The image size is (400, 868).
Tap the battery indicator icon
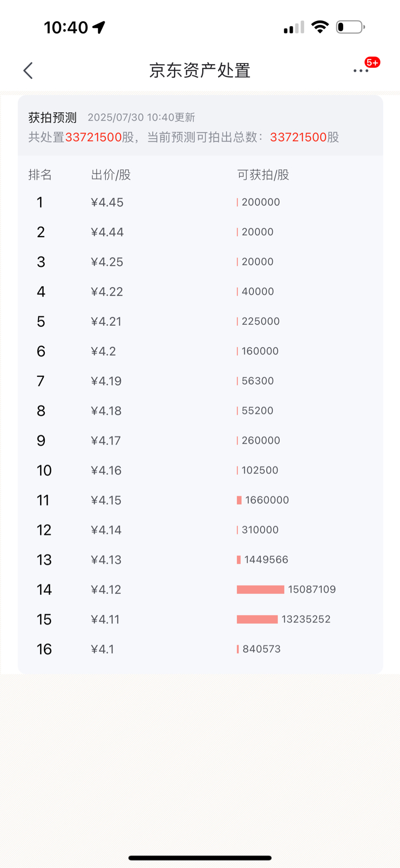click(x=350, y=27)
